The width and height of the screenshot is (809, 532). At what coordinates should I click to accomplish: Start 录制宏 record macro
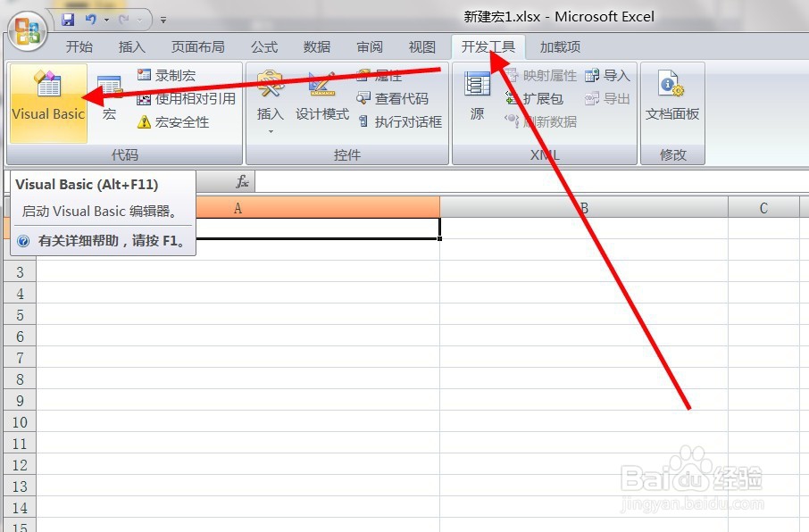[167, 75]
